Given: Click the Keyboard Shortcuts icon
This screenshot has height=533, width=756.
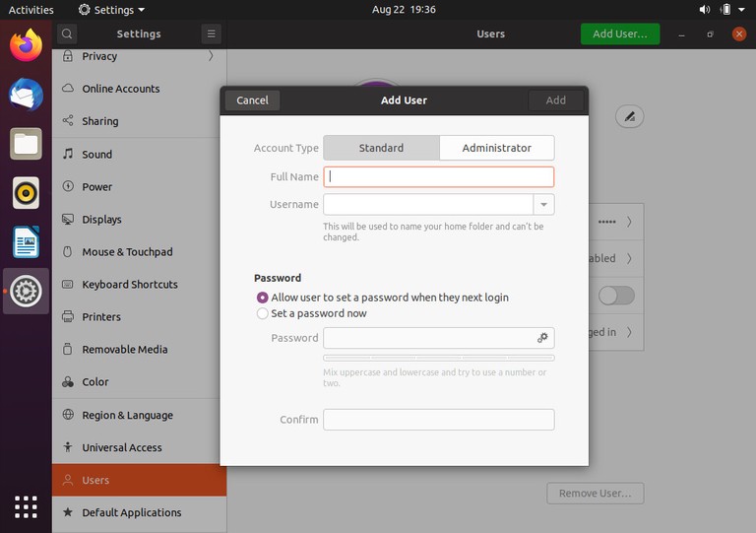Looking at the screenshot, I should (68, 284).
